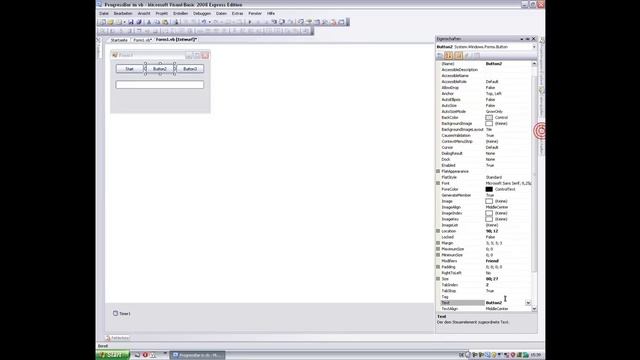Click the BackColor color swatch
Image resolution: width=640 pixels, height=360 pixels.
[x=489, y=118]
